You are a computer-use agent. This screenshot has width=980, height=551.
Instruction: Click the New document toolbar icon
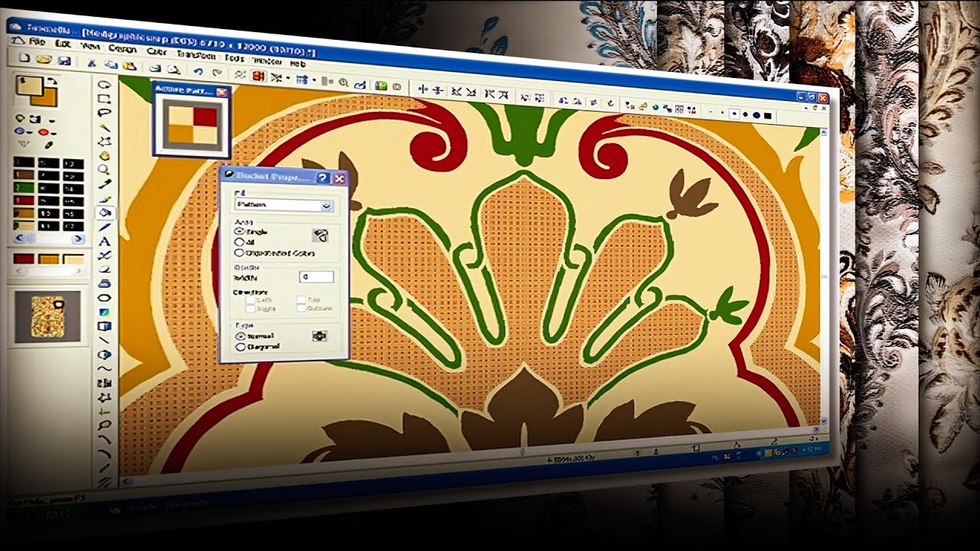coord(24,57)
